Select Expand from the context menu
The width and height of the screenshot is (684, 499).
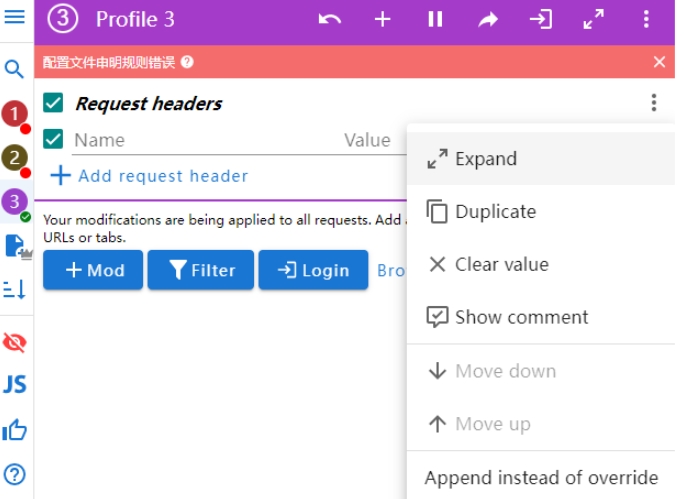tap(485, 159)
